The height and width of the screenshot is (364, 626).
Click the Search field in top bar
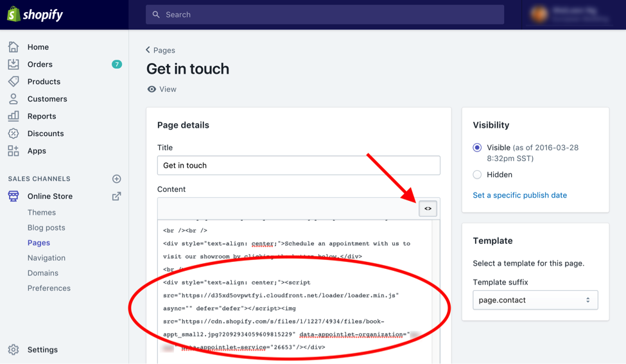click(325, 14)
